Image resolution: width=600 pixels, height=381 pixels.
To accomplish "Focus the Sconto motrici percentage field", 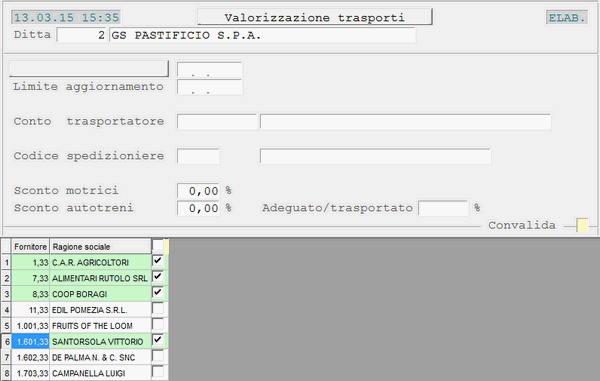I will tap(198, 190).
